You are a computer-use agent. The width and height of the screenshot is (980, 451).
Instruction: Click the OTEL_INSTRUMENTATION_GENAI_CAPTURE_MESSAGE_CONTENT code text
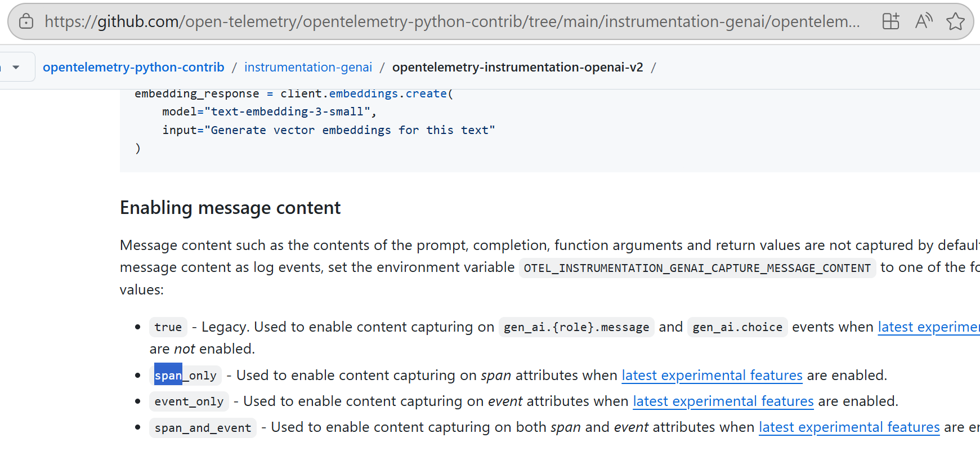click(x=697, y=268)
